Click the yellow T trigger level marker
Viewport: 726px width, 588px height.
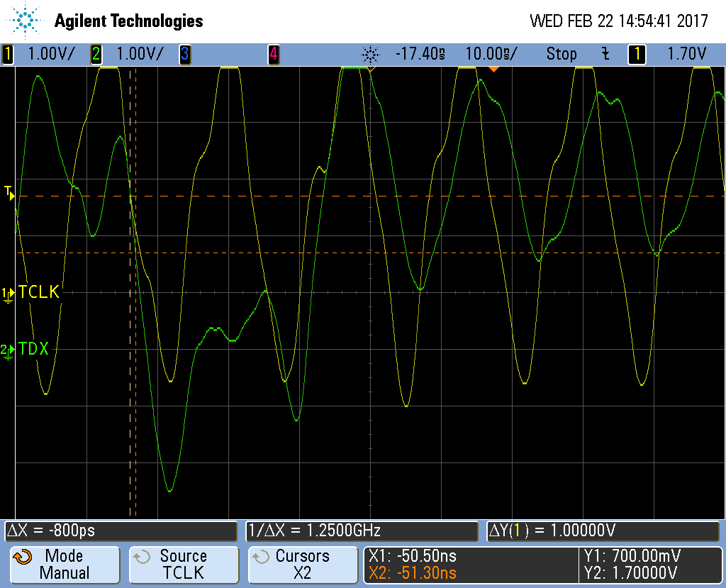point(9,192)
